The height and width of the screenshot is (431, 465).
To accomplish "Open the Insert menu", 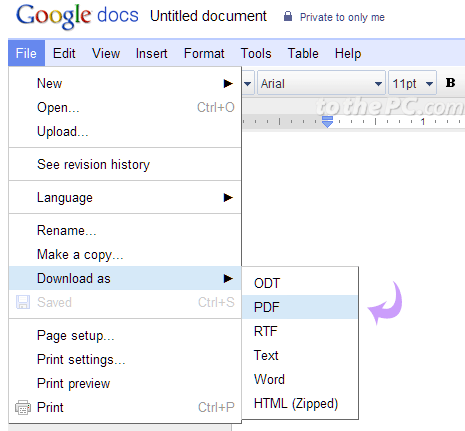I will pyautogui.click(x=151, y=53).
